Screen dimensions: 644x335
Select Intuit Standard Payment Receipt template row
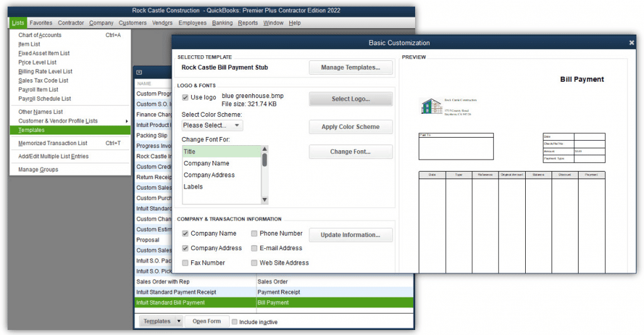coord(274,292)
